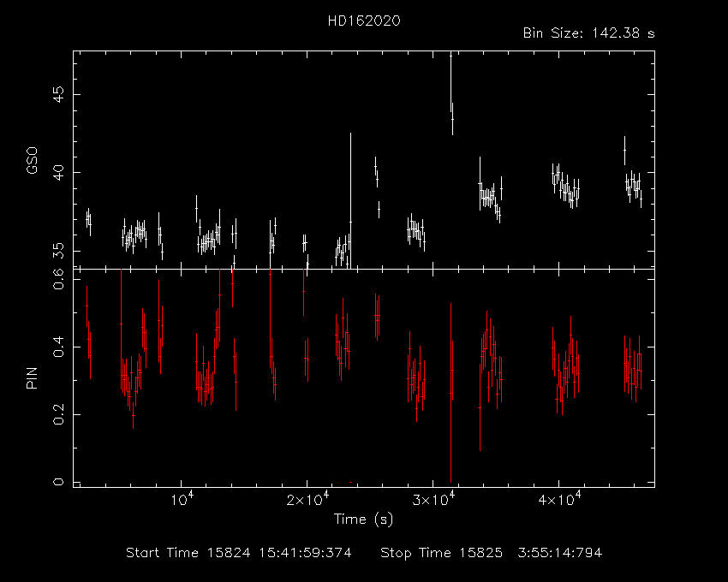Screen dimensions: 728x582
Task: Click the Time (s) axis label
Action: (x=363, y=519)
